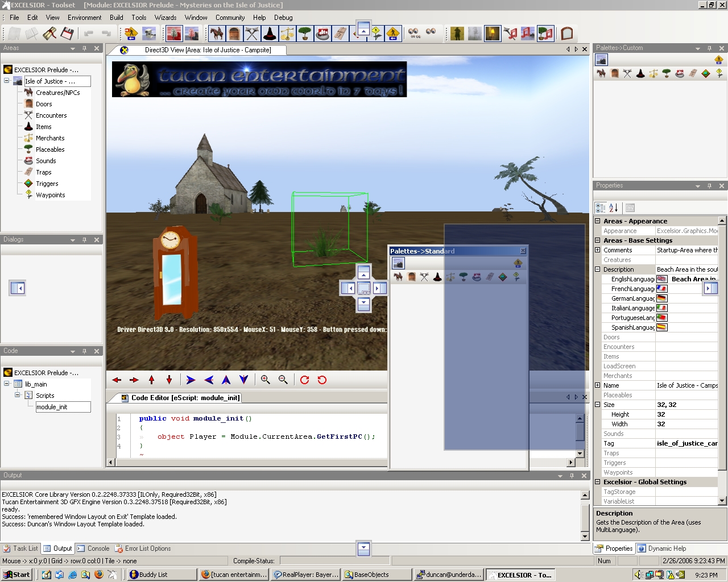Select Waypoints in Areas tree
The width and height of the screenshot is (728, 582).
50,195
